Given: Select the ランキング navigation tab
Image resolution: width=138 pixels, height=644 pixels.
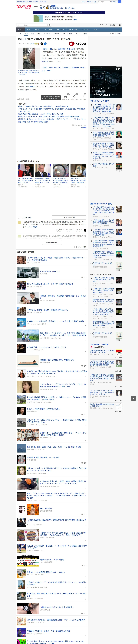Looking at the screenshot, I should [x=86, y=30].
